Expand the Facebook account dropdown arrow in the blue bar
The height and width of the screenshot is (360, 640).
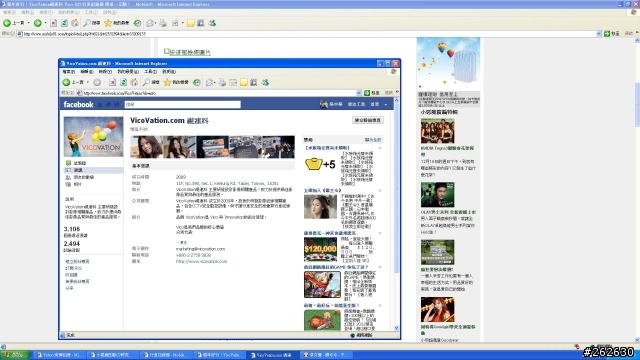386,104
